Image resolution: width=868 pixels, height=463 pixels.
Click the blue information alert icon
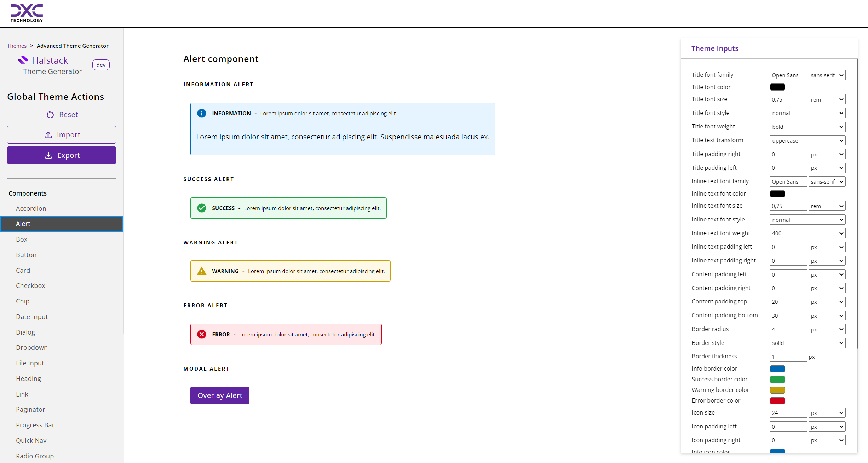pos(202,113)
